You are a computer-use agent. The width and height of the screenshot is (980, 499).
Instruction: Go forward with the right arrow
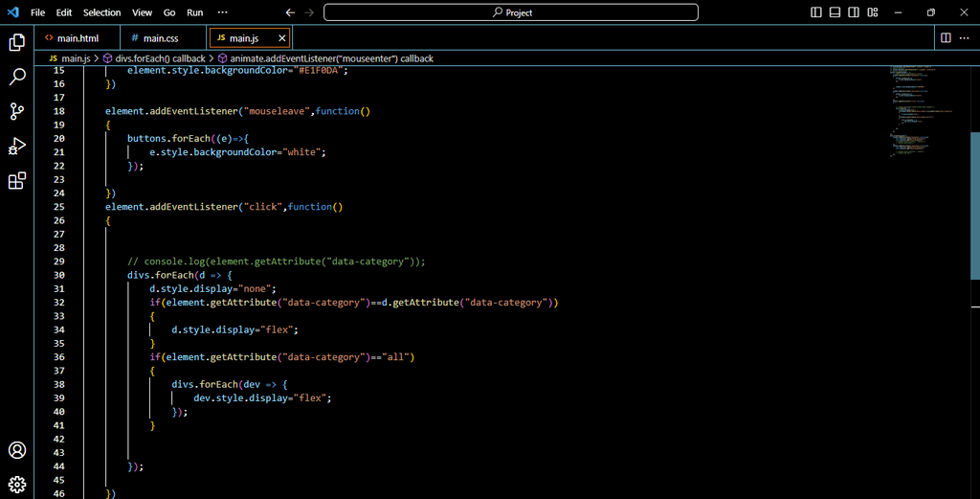pos(309,12)
